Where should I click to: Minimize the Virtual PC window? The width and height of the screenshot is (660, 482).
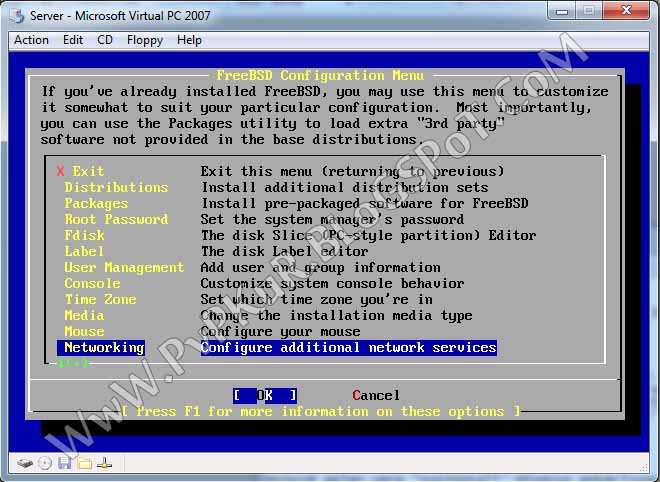(x=562, y=11)
